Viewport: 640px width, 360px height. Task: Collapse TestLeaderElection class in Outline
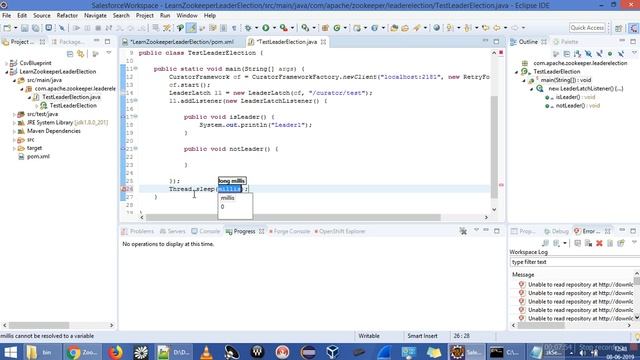click(x=517, y=72)
